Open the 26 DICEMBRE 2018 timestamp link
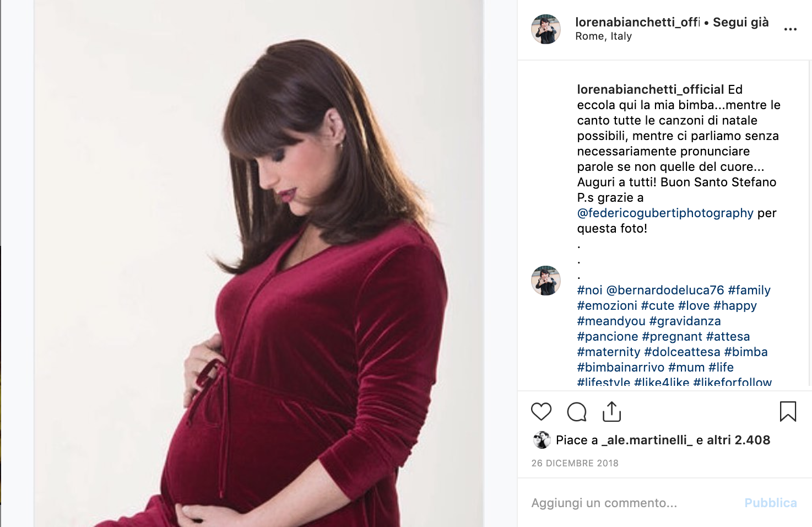Image resolution: width=812 pixels, height=527 pixels. [x=575, y=463]
